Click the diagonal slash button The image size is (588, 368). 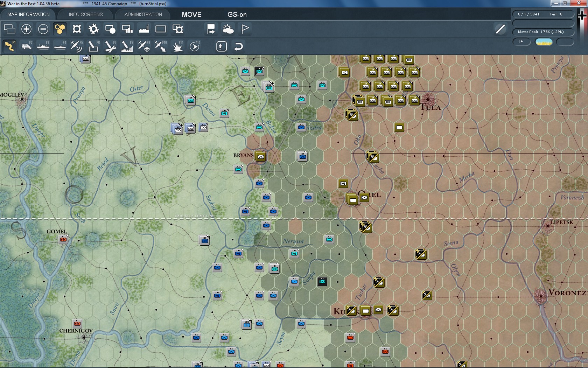pyautogui.click(x=500, y=29)
